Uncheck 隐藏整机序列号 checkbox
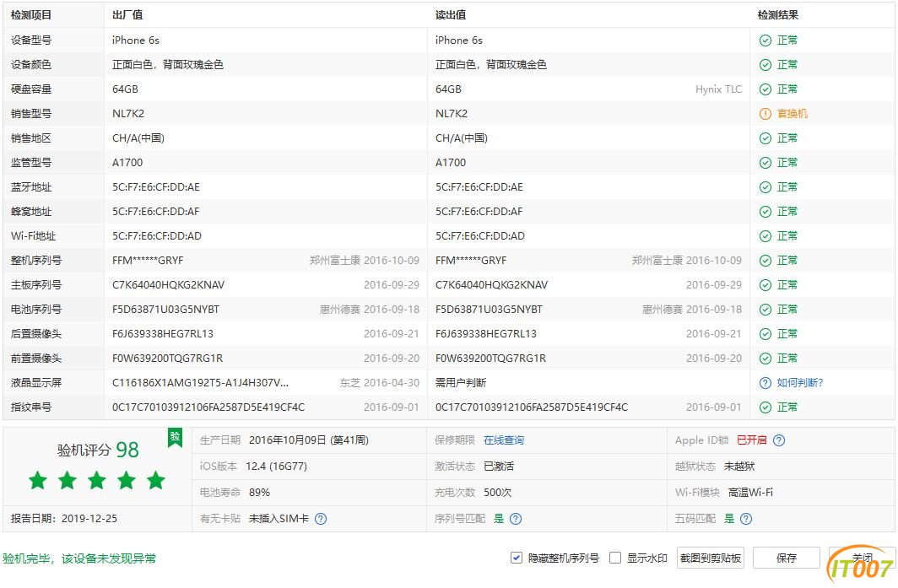This screenshot has width=898, height=588. pos(516,558)
